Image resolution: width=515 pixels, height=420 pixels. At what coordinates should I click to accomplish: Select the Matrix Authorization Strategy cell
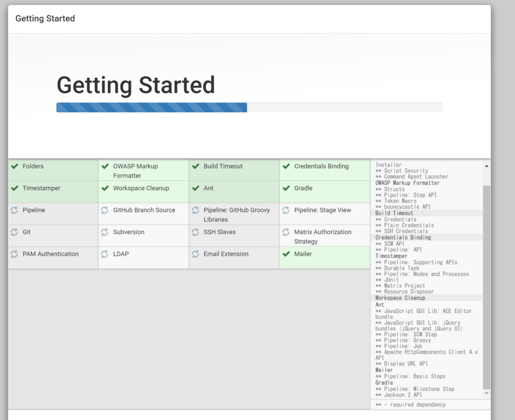pyautogui.click(x=323, y=236)
